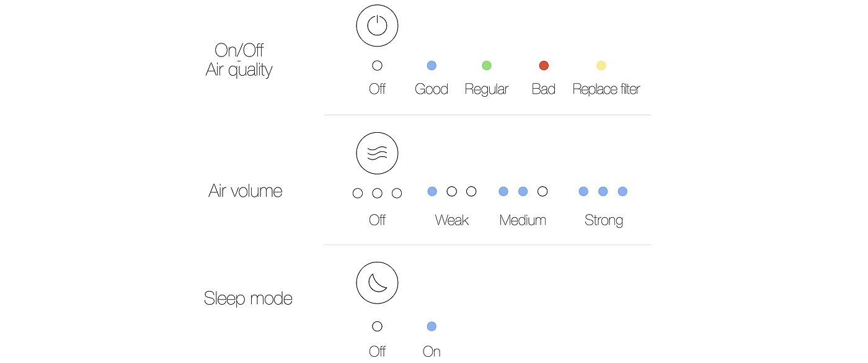The image size is (868, 363).
Task: Select the empty Off air quality circle
Action: tap(377, 65)
